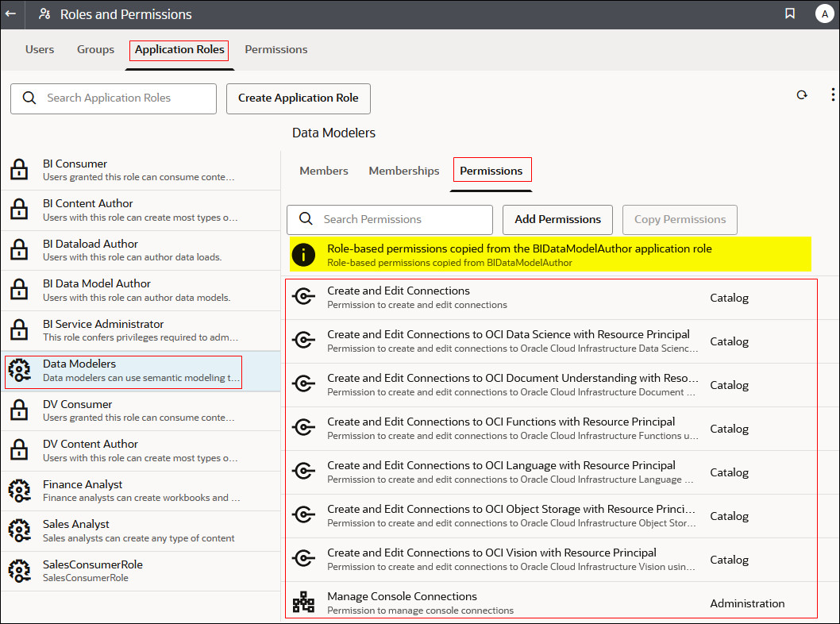Click the connection icon beside Create and Edit Connections
Screen dimensions: 840x624
pyautogui.click(x=303, y=295)
